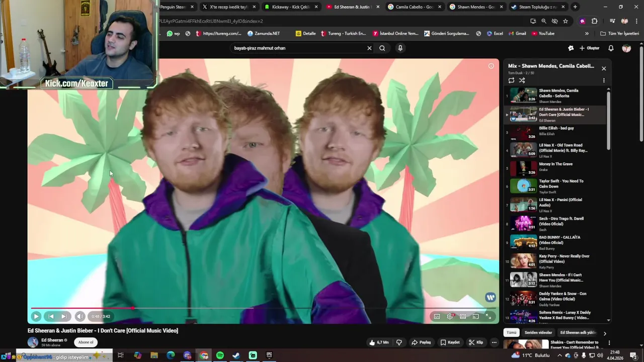Play Katy Perry - Never Really Over
644x362 pixels.
(556, 261)
